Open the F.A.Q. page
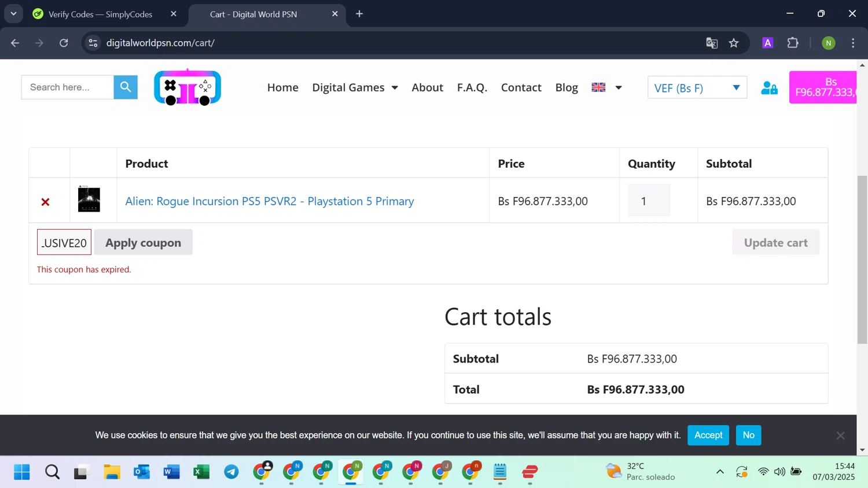The width and height of the screenshot is (868, 488). pos(472,87)
